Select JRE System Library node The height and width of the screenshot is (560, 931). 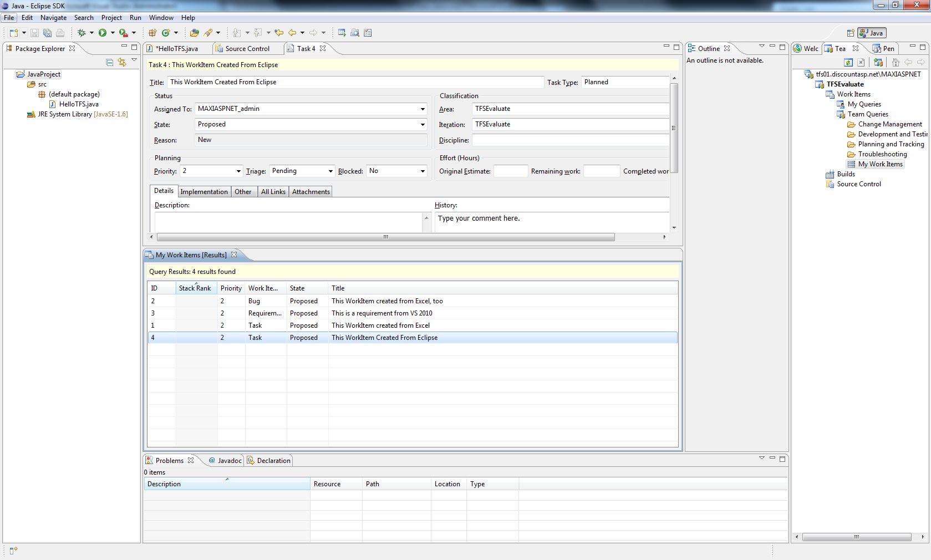[78, 114]
